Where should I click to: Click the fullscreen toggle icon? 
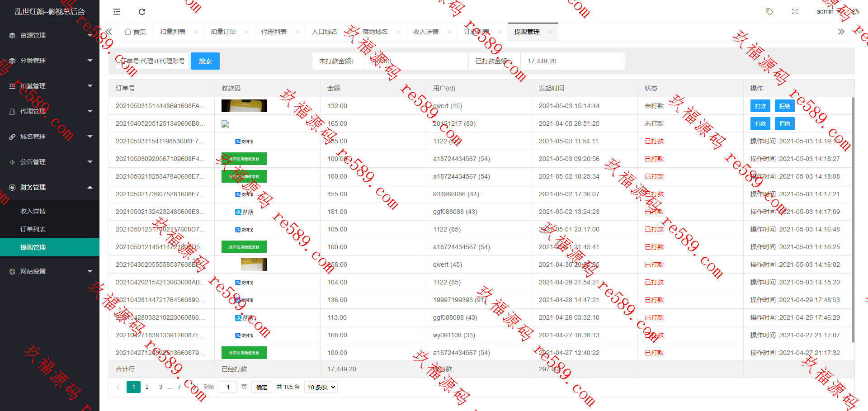click(795, 12)
